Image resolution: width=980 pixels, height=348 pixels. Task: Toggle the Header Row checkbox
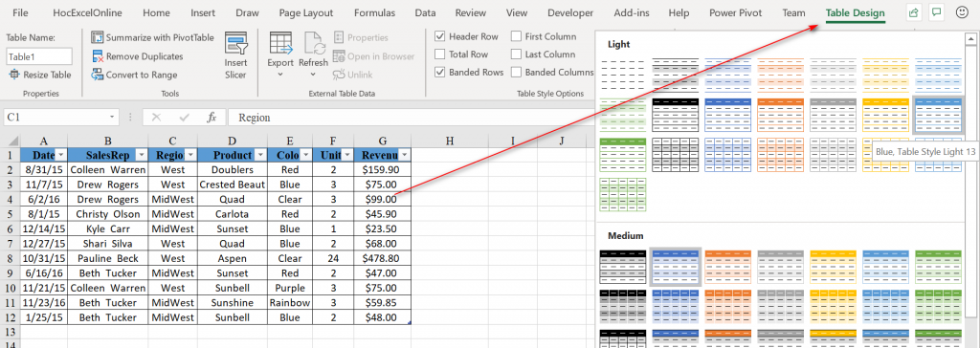click(440, 36)
